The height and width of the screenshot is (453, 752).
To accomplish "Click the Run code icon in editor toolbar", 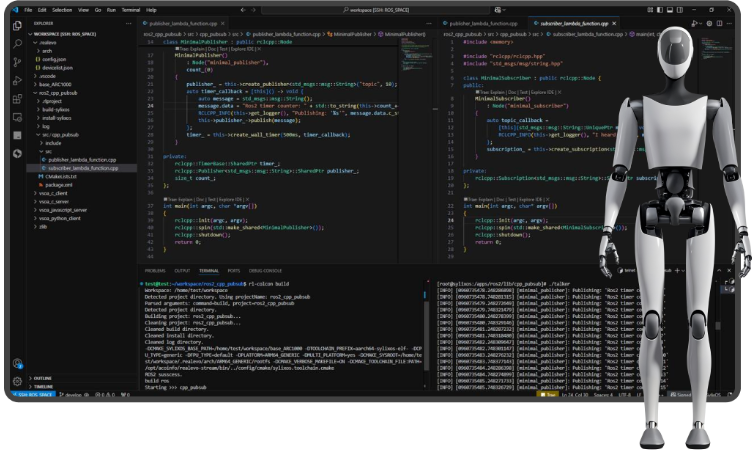I will [695, 23].
